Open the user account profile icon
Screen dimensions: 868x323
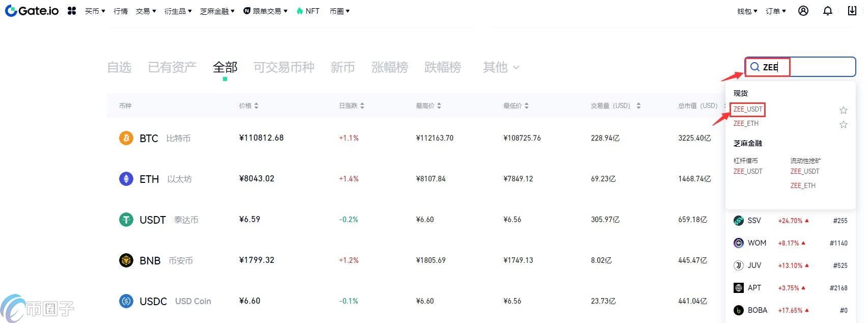[x=803, y=11]
